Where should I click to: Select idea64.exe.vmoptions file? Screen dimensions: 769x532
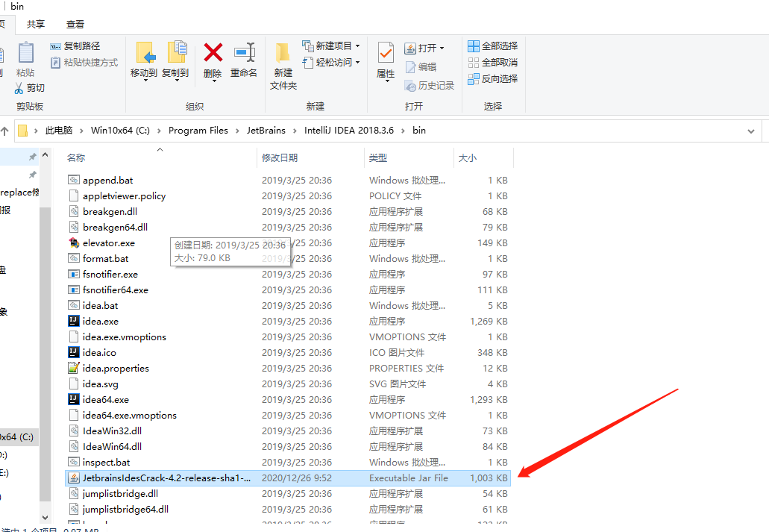click(x=287, y=415)
